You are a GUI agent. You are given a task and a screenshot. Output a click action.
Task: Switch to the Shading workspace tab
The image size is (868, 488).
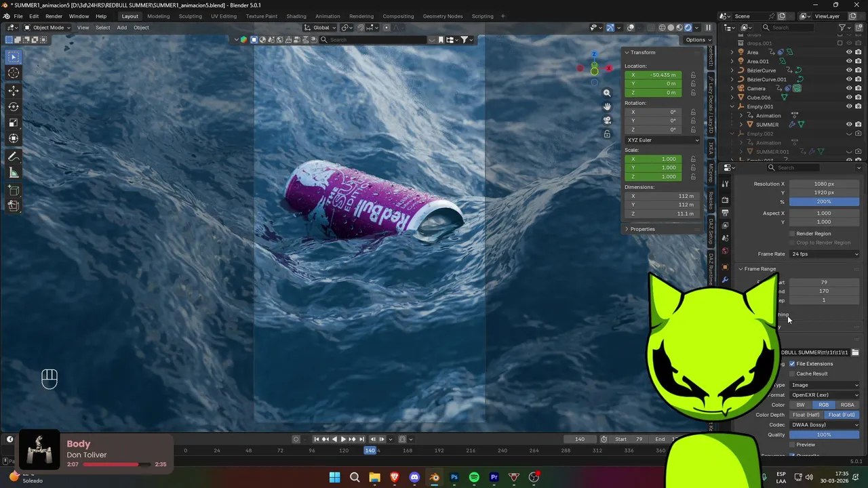296,16
